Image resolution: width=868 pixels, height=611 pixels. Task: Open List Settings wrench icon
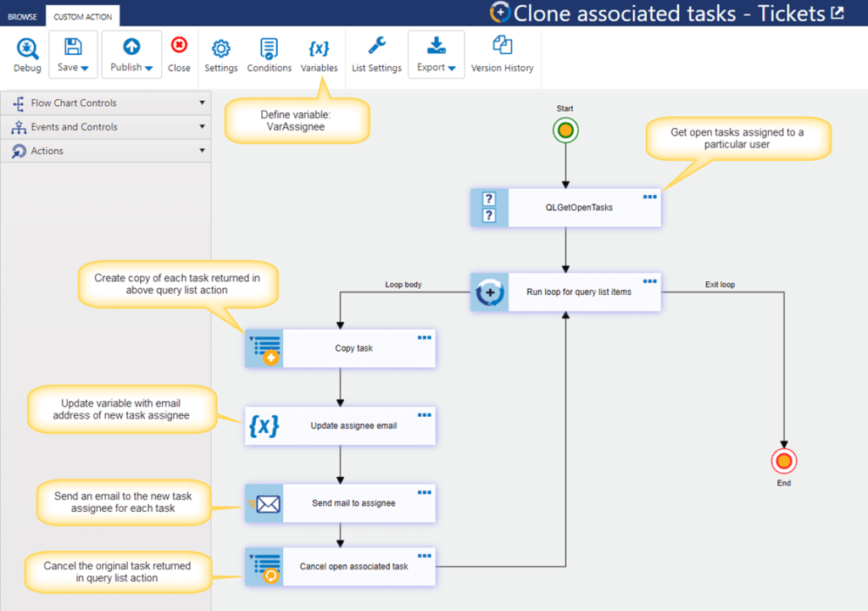click(x=377, y=46)
